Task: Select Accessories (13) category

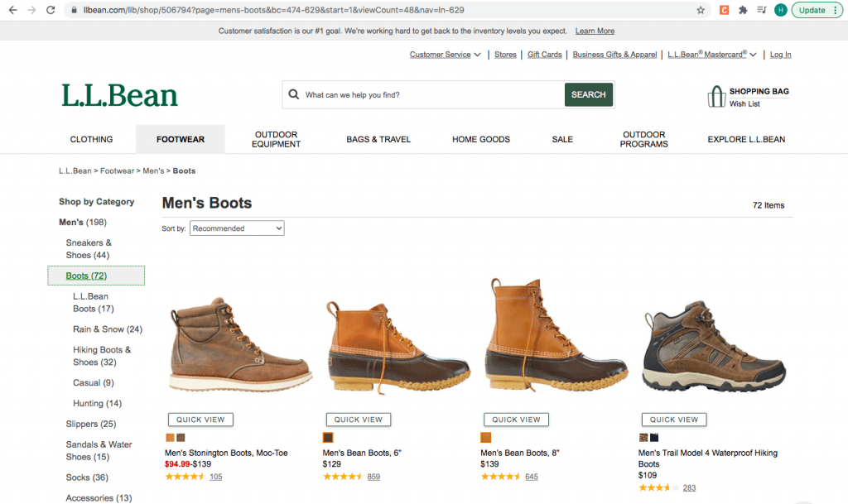Action: pyautogui.click(x=99, y=498)
